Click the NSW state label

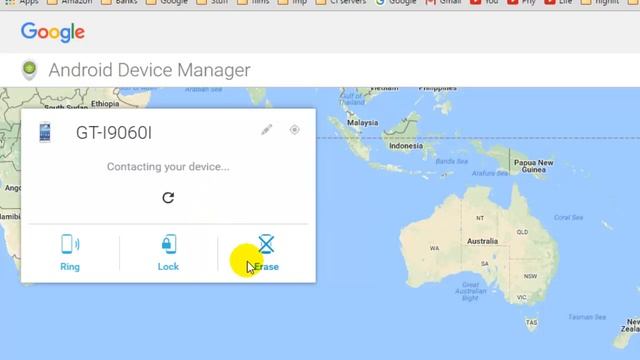click(530, 276)
